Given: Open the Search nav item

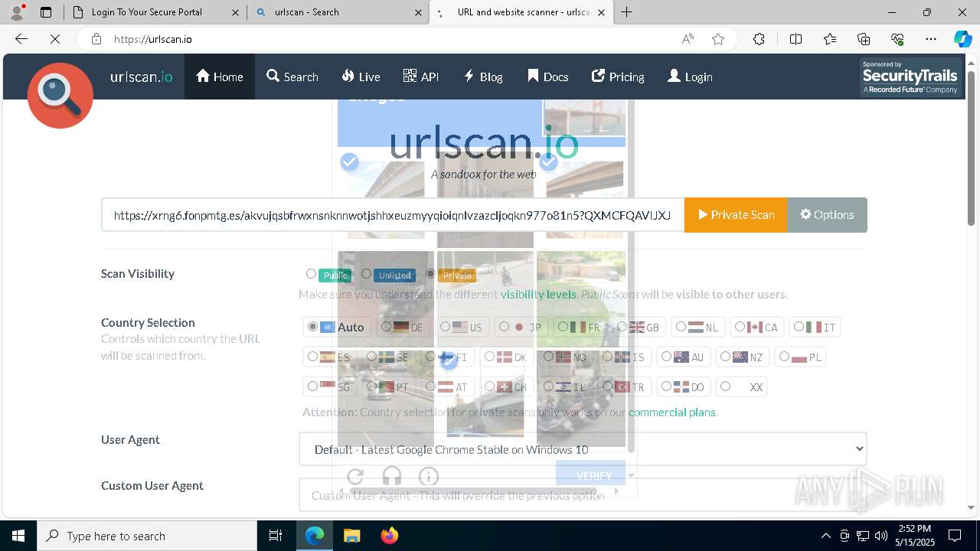Looking at the screenshot, I should click(x=292, y=77).
